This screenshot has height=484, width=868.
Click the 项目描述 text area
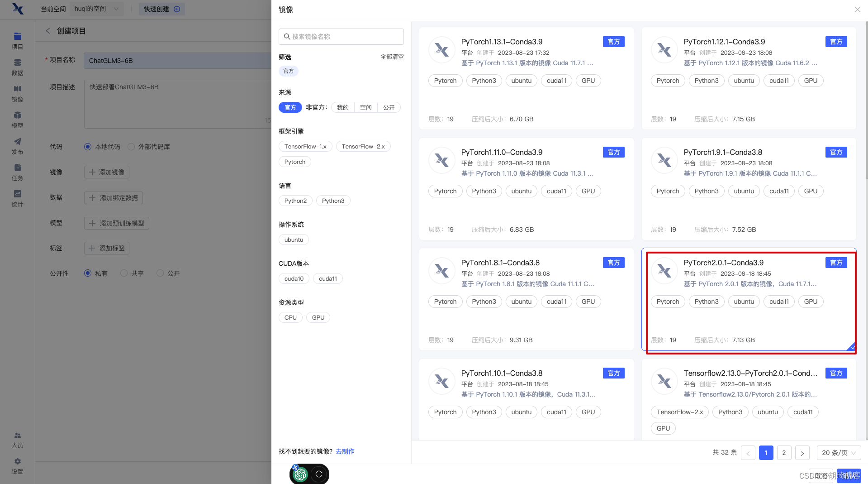point(177,104)
